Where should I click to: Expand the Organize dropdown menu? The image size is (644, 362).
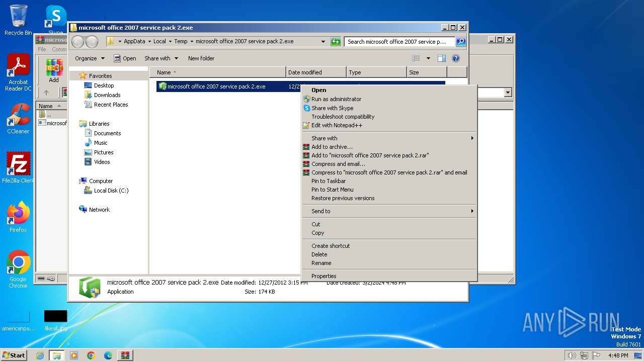coord(90,58)
